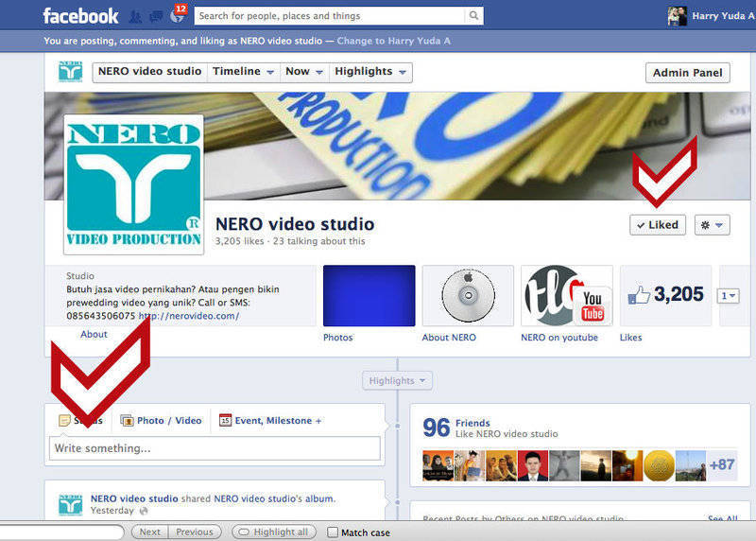Click Harry Yuda A profile picture

[677, 16]
